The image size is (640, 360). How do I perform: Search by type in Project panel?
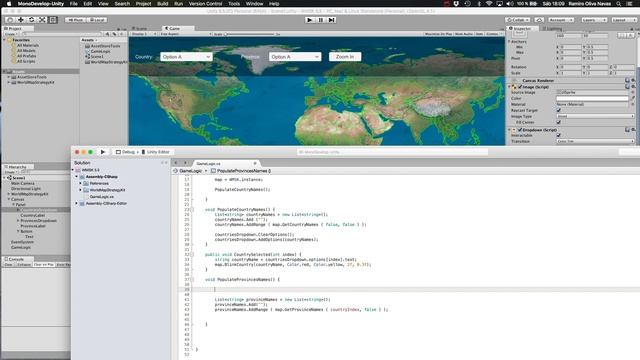[x=107, y=34]
